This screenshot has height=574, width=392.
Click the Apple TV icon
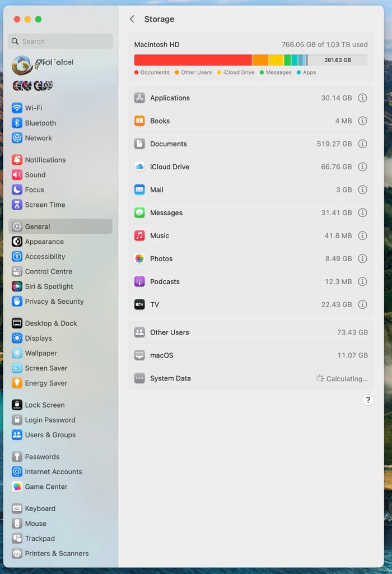[139, 304]
